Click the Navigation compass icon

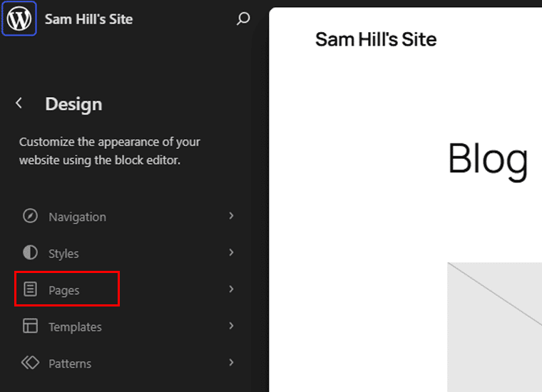pos(30,217)
